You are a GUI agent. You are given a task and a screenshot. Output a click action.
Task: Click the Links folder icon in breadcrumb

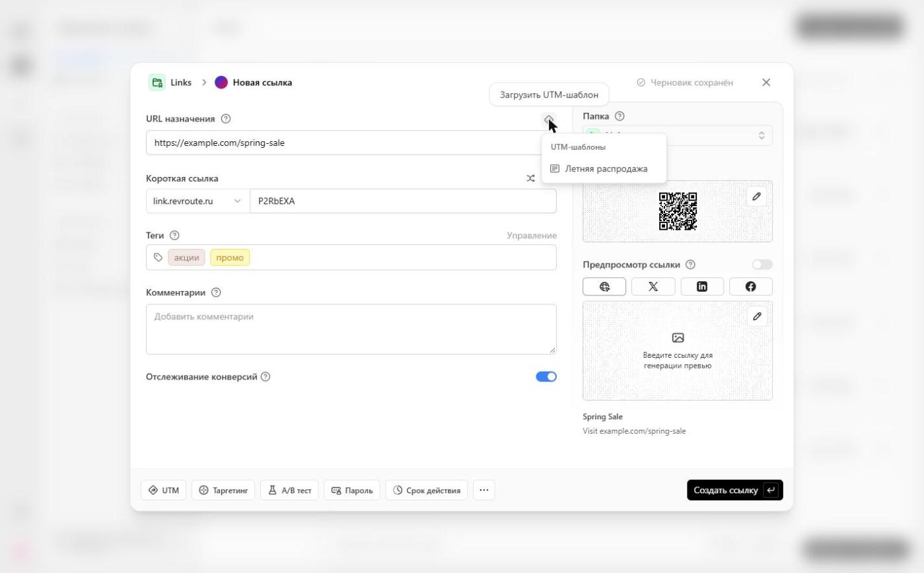pyautogui.click(x=157, y=83)
